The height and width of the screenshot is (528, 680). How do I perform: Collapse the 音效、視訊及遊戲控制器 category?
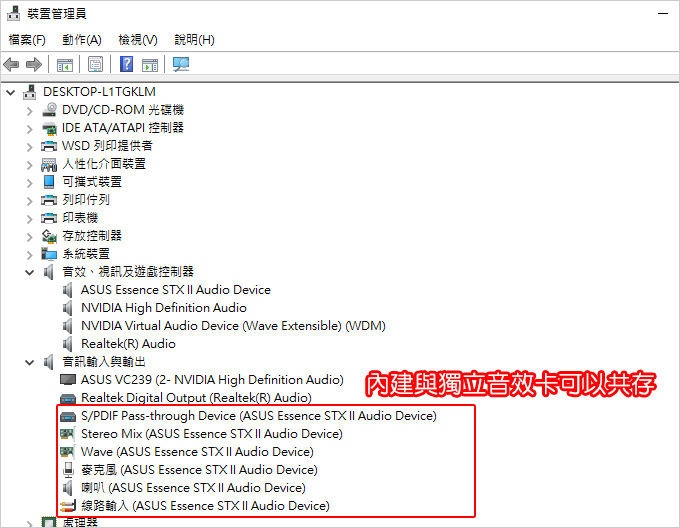tap(29, 272)
